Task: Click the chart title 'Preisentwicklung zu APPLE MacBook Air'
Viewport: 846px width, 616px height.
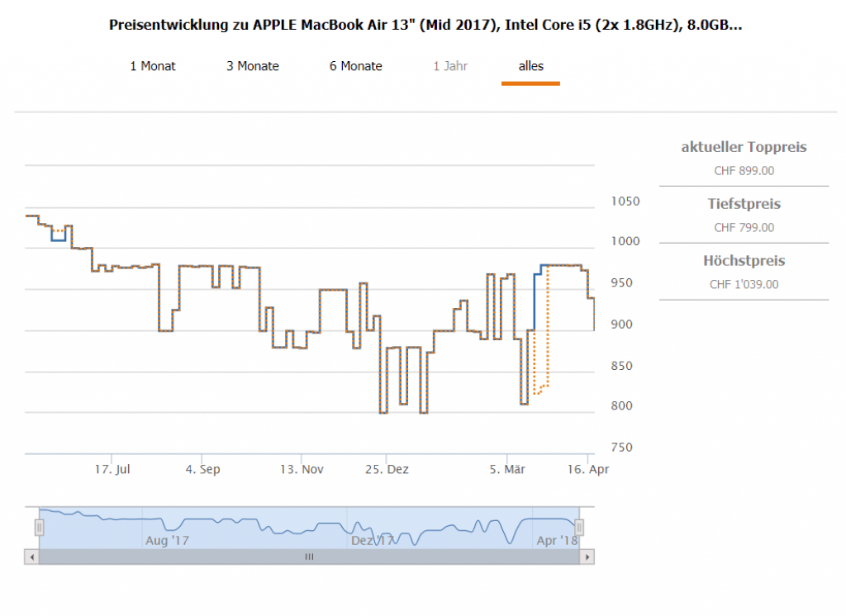Action: 425,25
